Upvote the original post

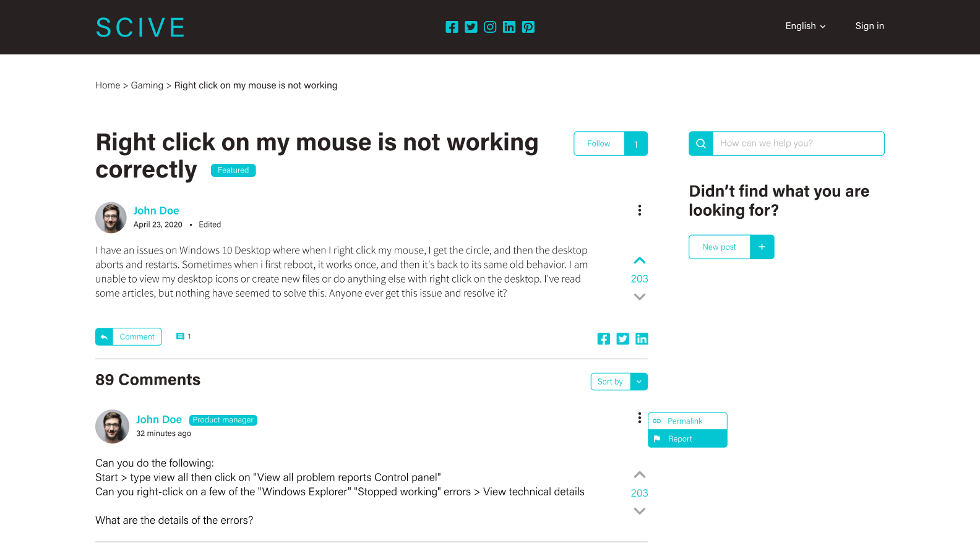click(640, 260)
